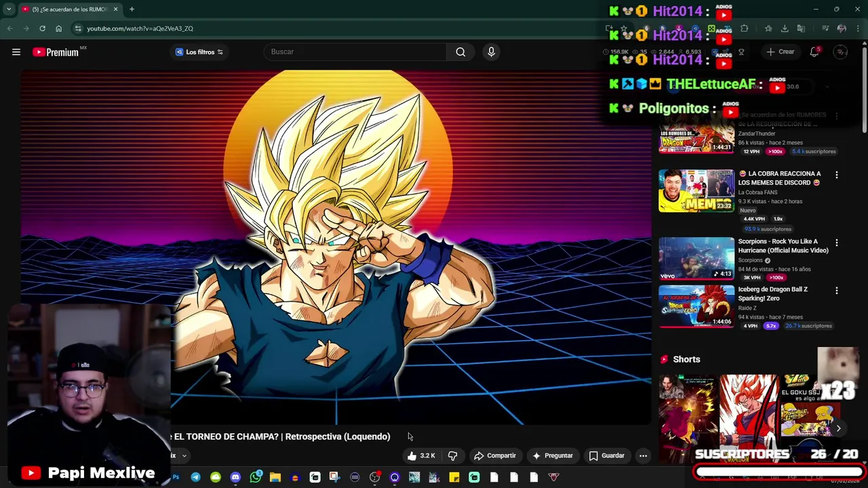
Task: Close the current YouTube browser tab
Action: 115,9
